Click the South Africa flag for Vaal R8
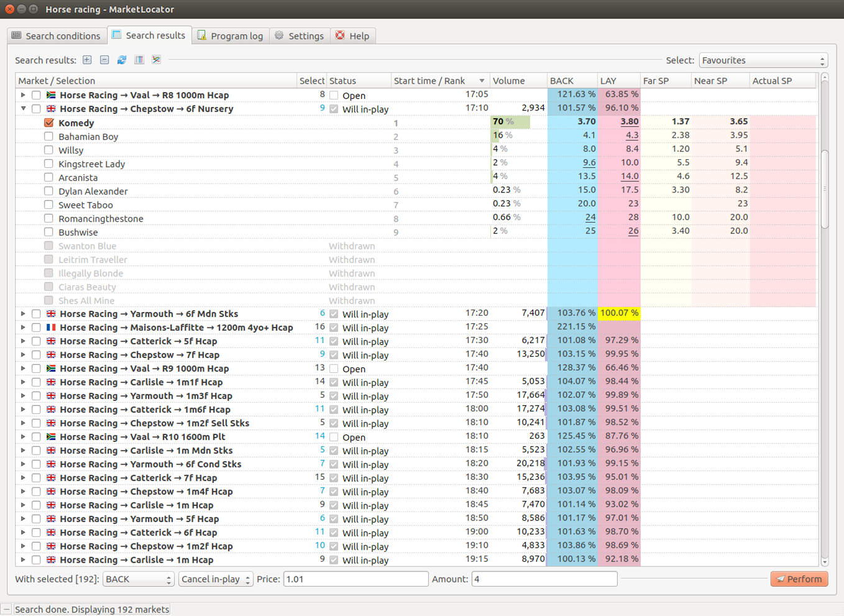Image resolution: width=844 pixels, height=616 pixels. tap(51, 95)
